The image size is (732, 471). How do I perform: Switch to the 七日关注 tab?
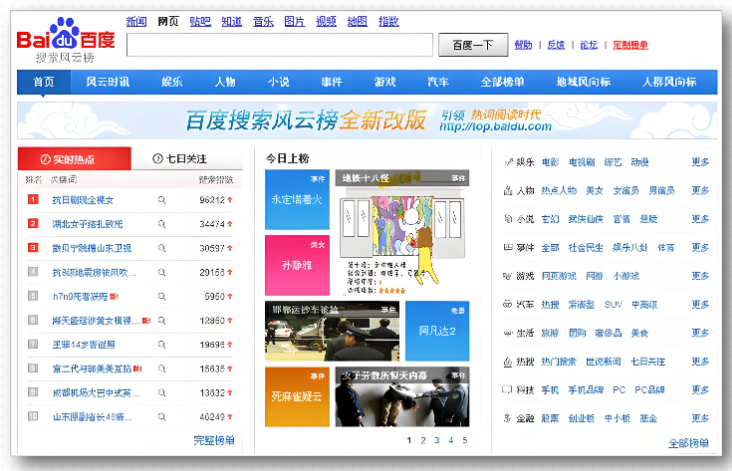(187, 159)
